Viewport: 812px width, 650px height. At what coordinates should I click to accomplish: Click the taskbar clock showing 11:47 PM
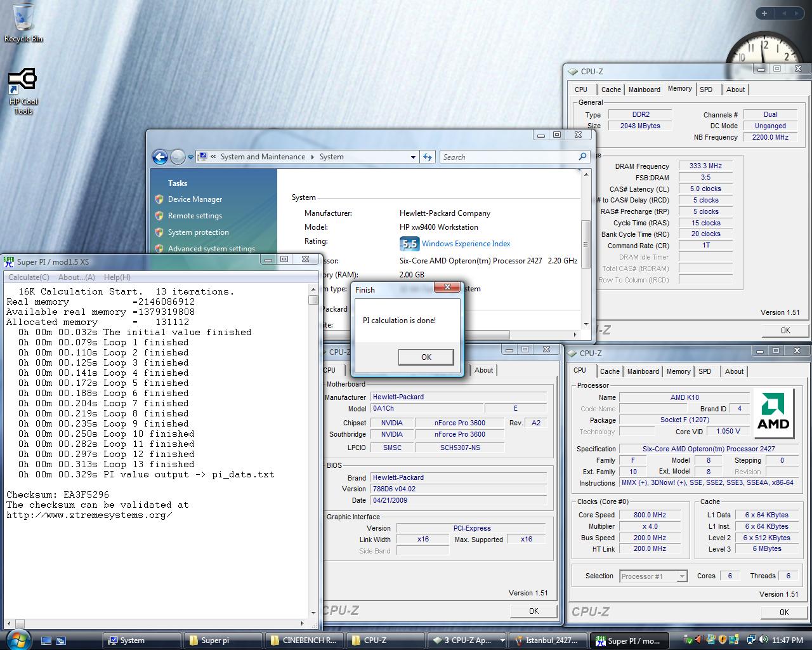click(788, 640)
